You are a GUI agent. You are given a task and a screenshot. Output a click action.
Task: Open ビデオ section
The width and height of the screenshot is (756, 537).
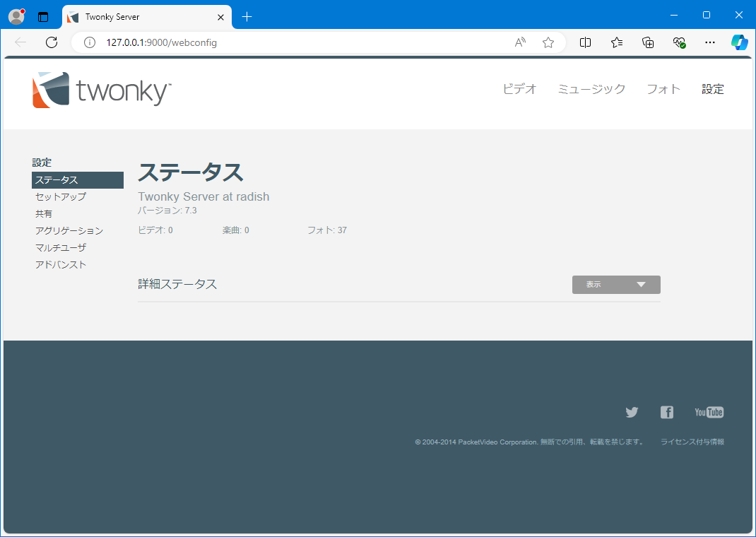(519, 89)
